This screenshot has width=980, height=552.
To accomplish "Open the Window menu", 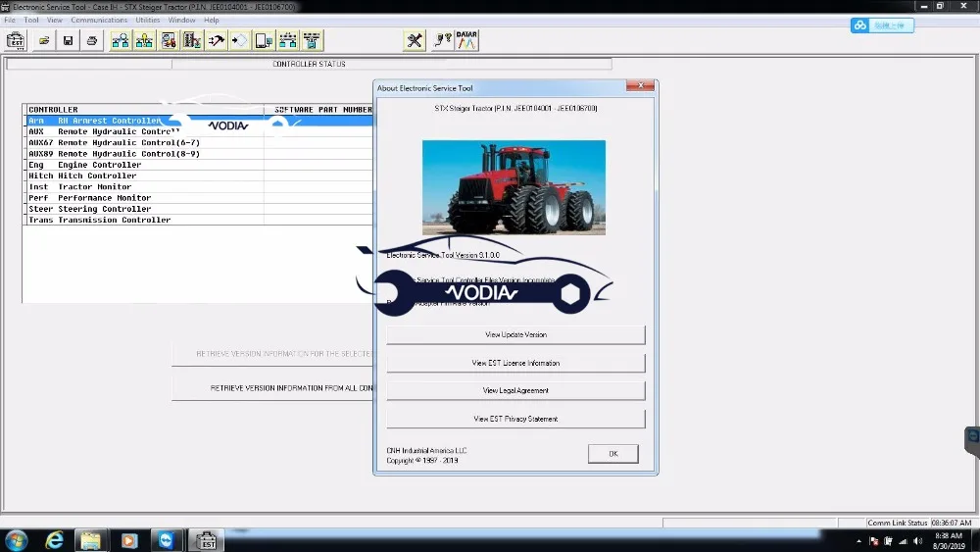I will click(181, 20).
